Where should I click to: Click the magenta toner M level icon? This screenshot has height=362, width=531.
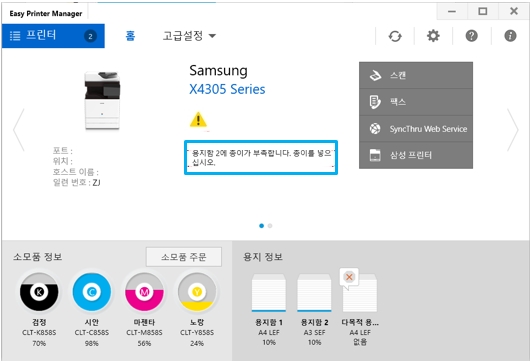point(144,292)
